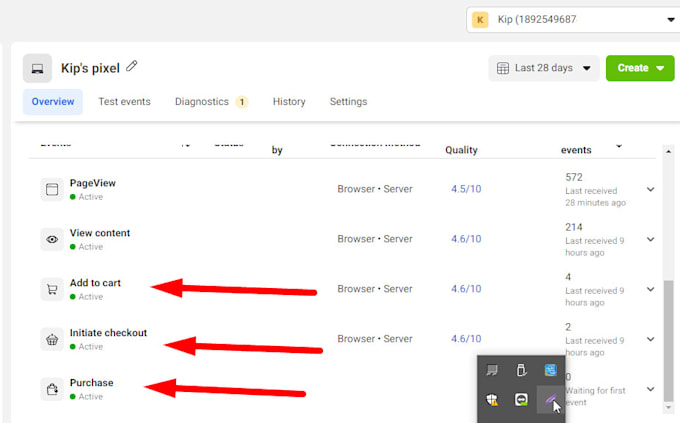
Task: Click the pencil edit icon beside Kip's pixel
Action: click(132, 66)
